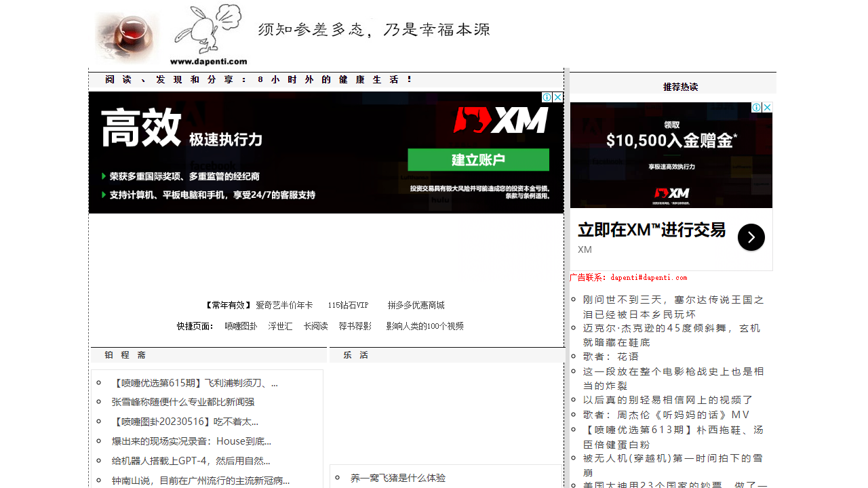Image resolution: width=868 pixels, height=488 pixels.
Task: Open the 浮世汇 quick page link
Action: coord(281,326)
